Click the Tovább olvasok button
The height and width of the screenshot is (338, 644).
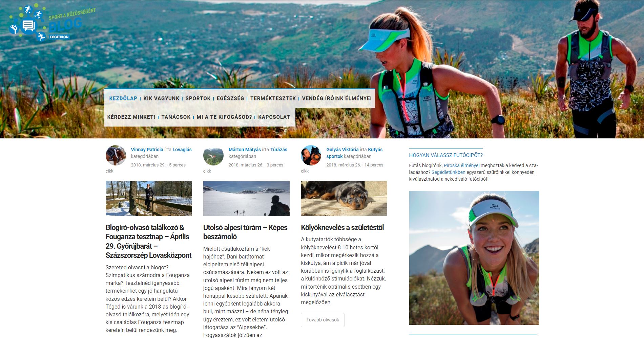[x=323, y=320]
